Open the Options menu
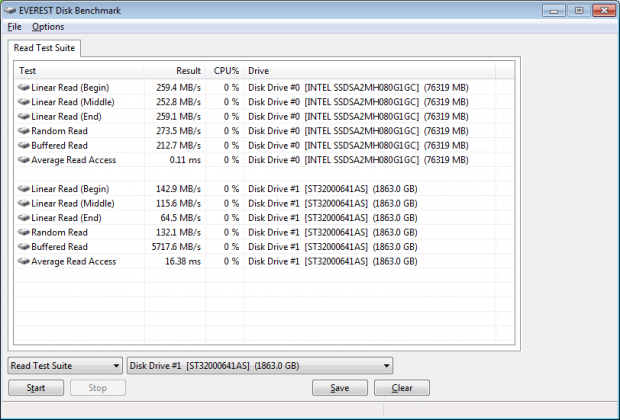 tap(48, 27)
